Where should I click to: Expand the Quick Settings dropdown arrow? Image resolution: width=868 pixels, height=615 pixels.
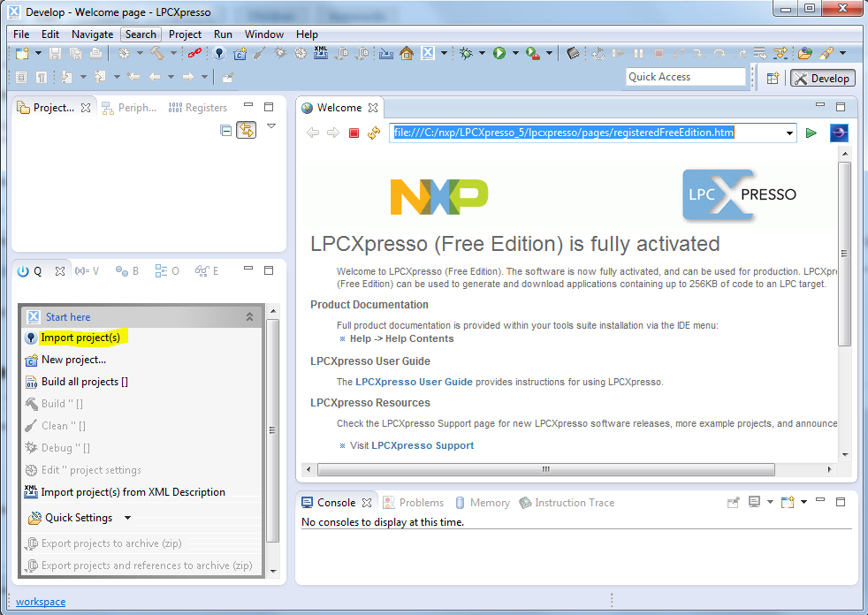pyautogui.click(x=127, y=518)
